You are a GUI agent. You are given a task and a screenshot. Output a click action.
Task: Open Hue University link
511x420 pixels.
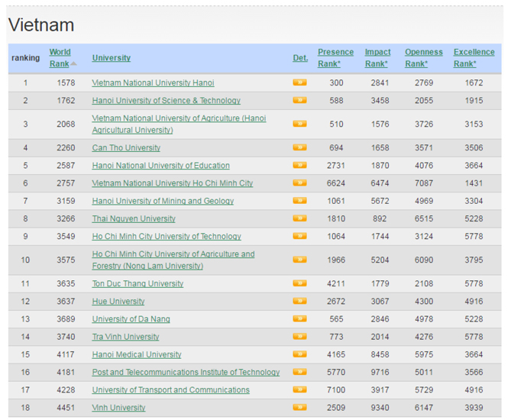[118, 301]
